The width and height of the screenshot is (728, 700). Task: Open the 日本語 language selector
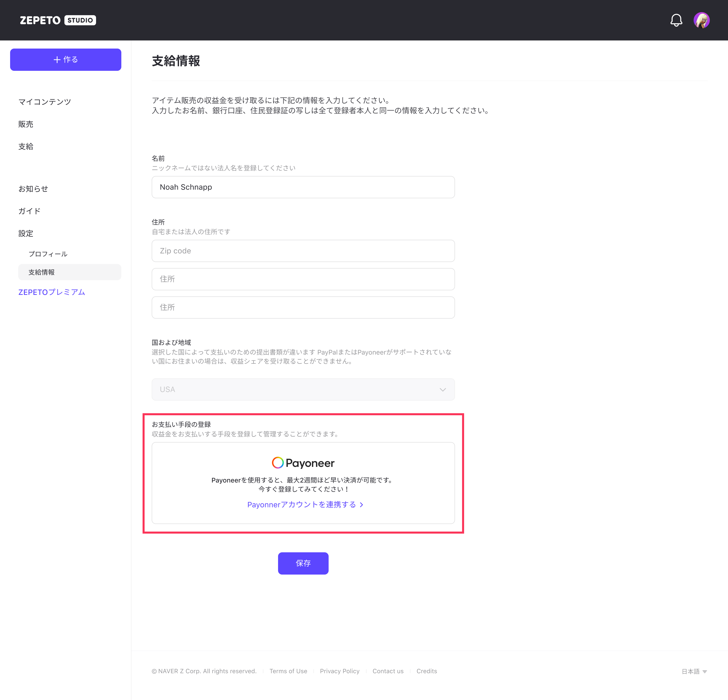(x=694, y=671)
